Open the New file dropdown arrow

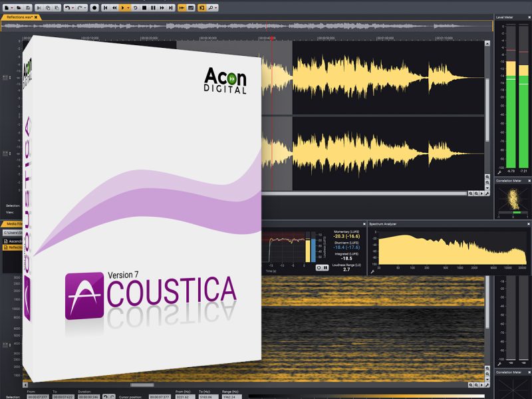12,7
